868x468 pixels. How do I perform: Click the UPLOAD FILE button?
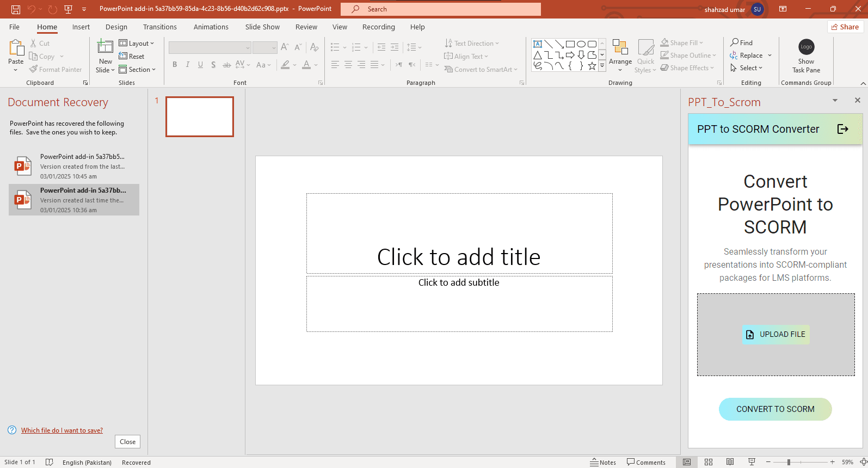point(775,335)
